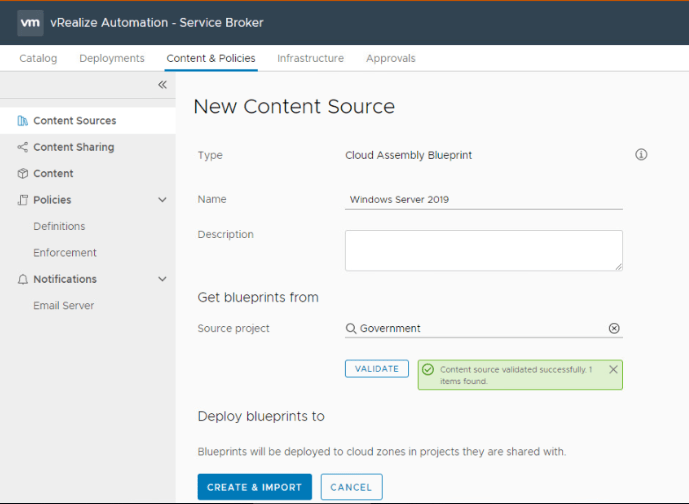
Task: Click the Validate button
Action: [377, 369]
